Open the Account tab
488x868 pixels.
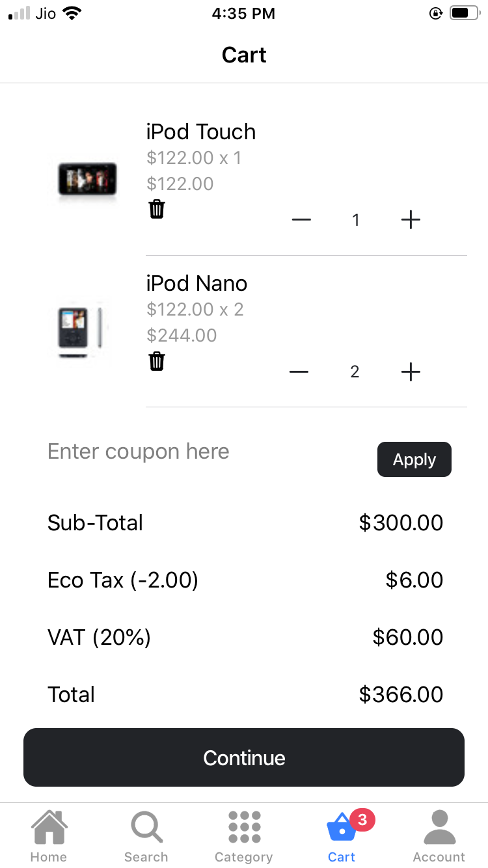[439, 836]
